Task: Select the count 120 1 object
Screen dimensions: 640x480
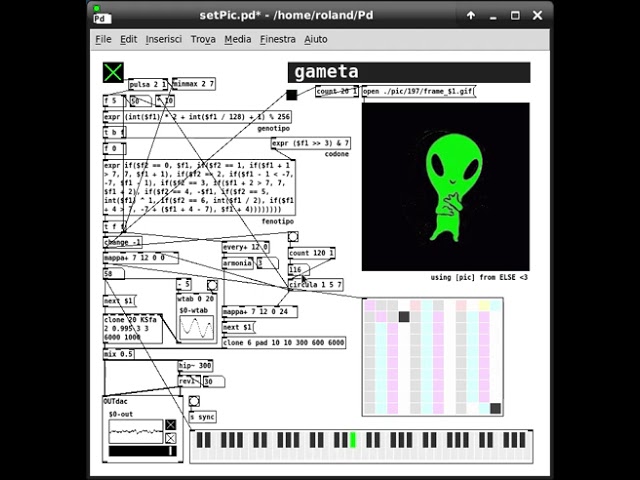Action: point(312,253)
